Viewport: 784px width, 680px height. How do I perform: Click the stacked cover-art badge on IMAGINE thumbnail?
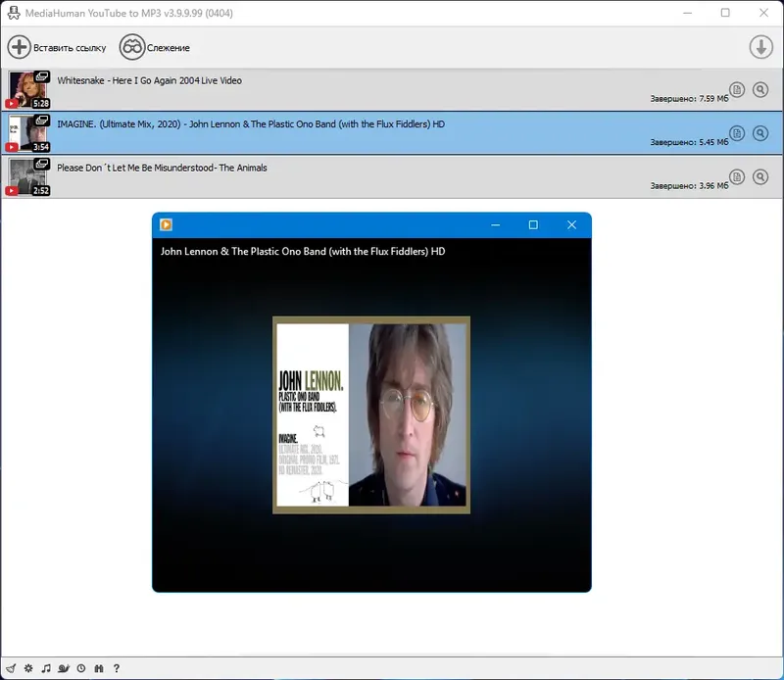42,120
